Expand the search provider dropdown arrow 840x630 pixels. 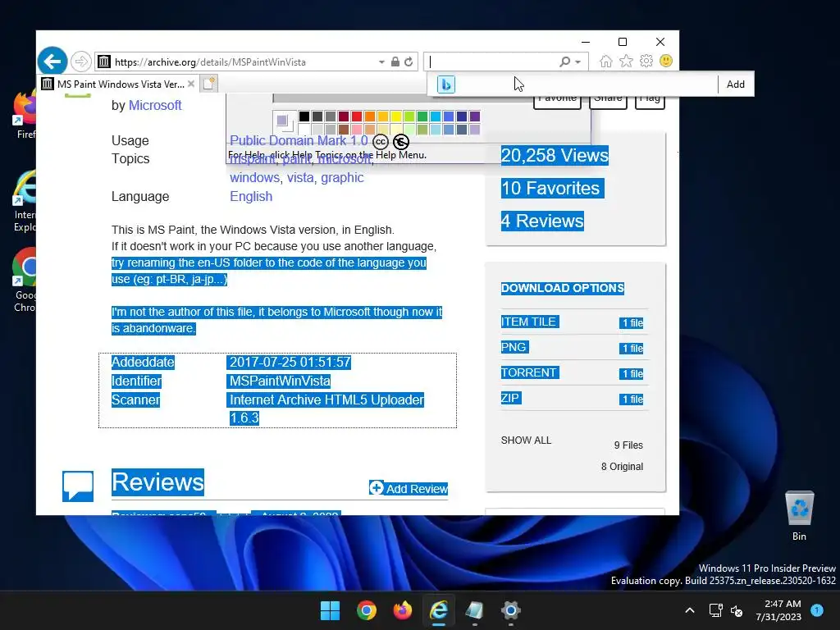tap(578, 62)
